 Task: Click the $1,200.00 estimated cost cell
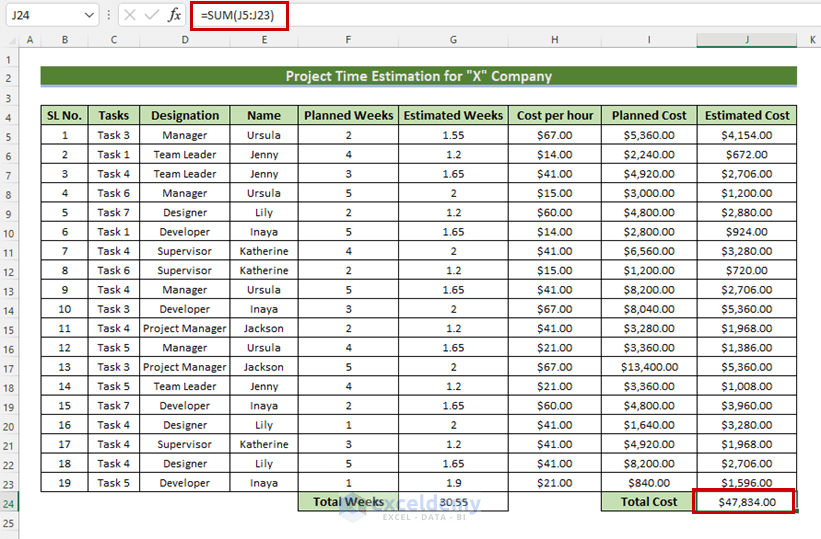pos(747,193)
